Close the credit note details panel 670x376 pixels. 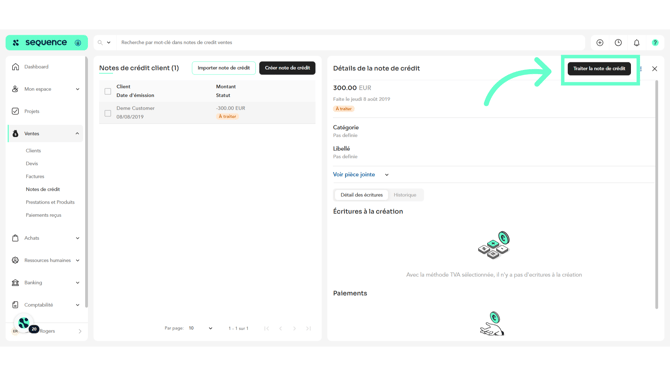tap(655, 68)
